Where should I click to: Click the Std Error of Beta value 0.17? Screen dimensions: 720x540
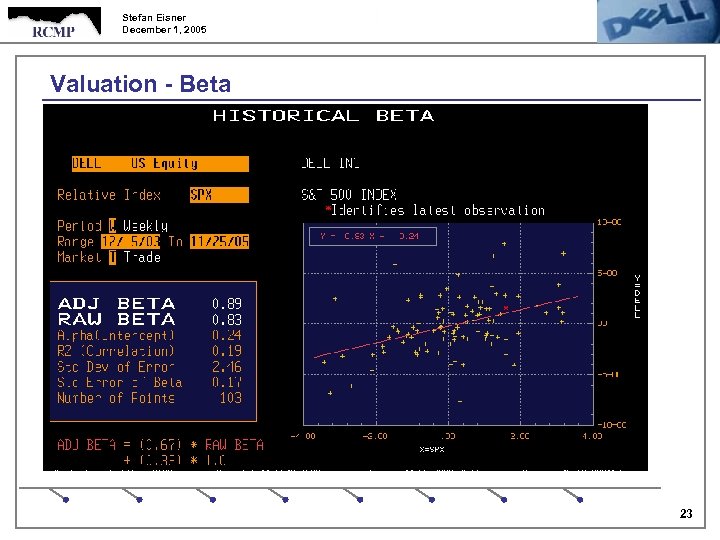[227, 382]
